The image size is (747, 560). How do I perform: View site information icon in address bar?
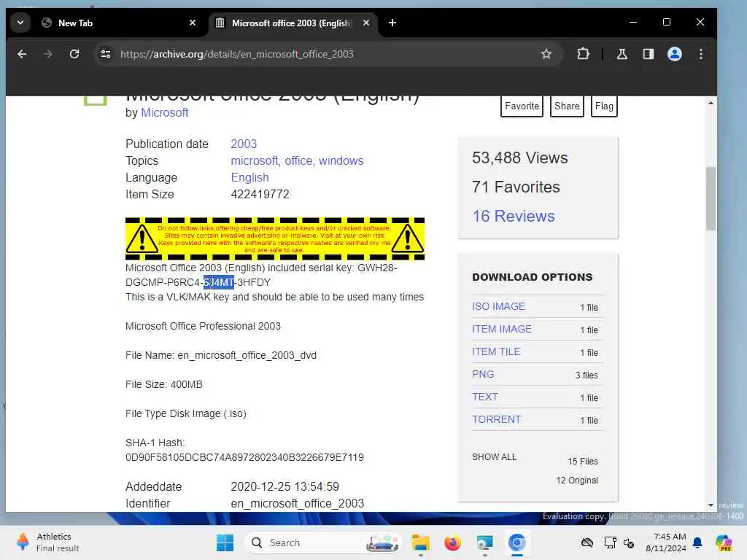(x=105, y=54)
